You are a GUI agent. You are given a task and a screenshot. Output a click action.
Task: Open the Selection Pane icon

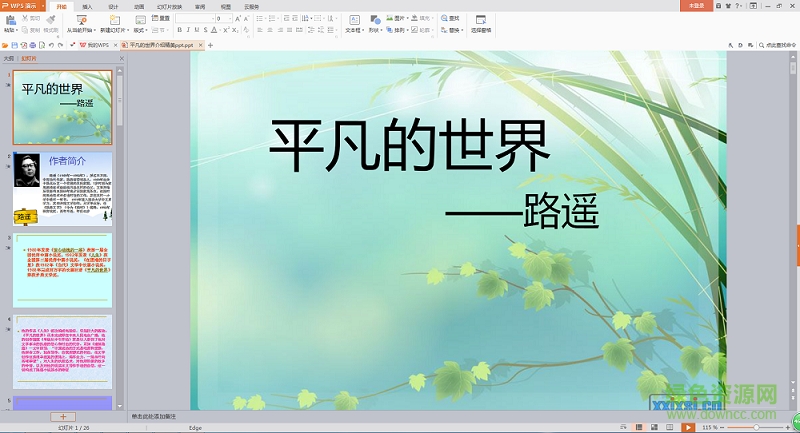coord(481,20)
